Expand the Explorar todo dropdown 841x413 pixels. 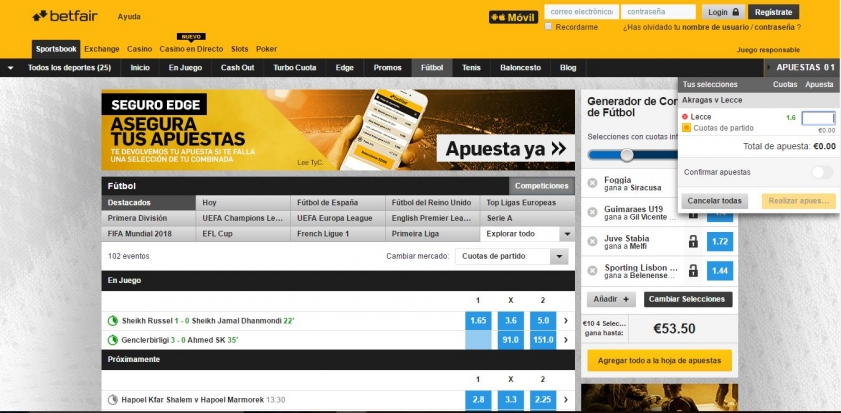click(566, 234)
